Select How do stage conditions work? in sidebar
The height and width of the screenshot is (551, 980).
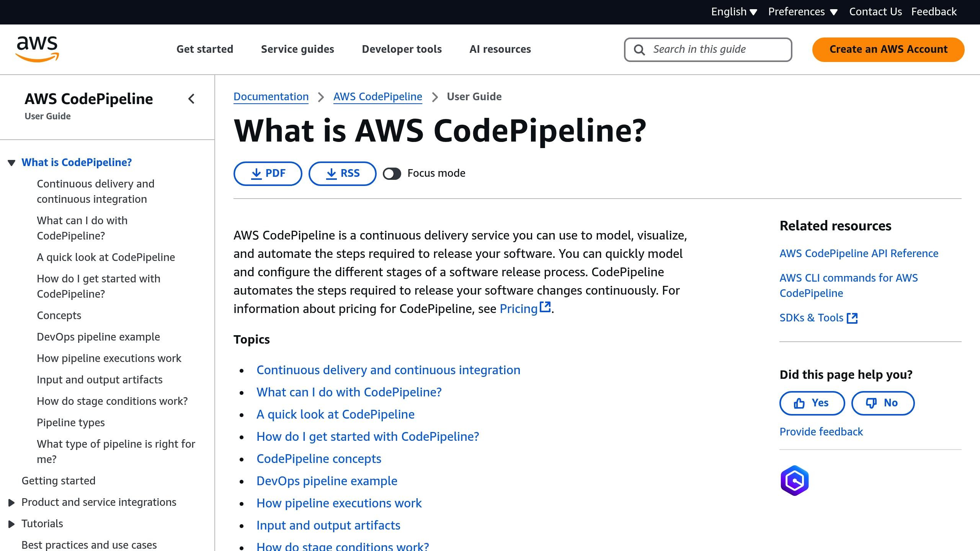point(112,401)
